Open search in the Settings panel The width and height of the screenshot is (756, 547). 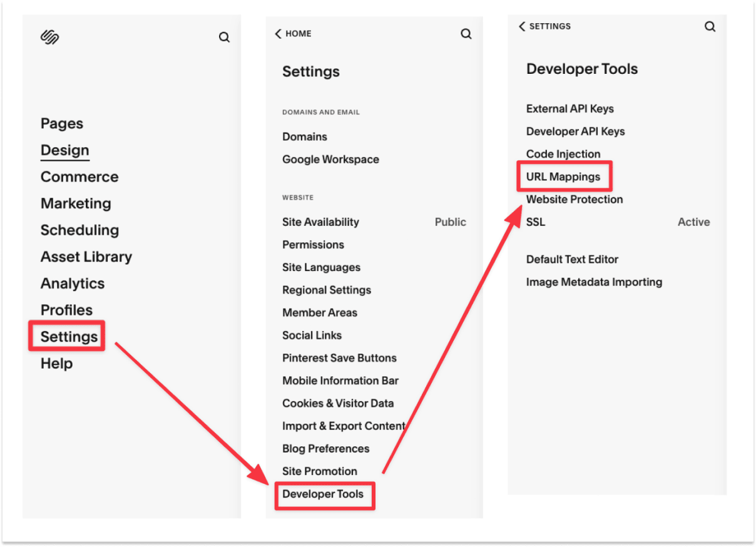[x=466, y=34]
